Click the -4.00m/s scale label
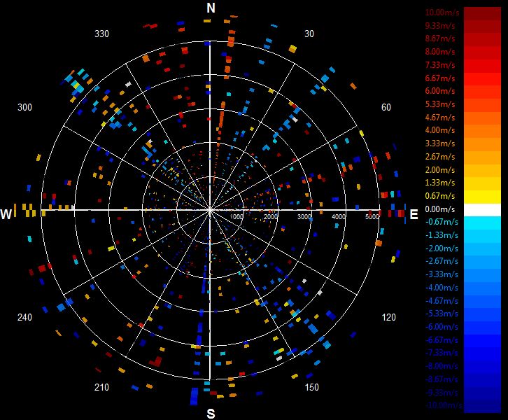This screenshot has height=420, width=508. point(442,288)
